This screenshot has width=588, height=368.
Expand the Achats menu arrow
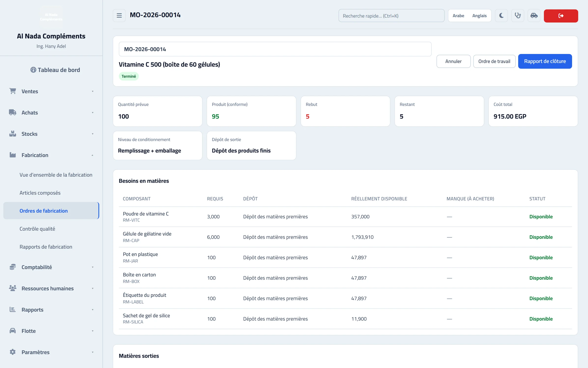point(93,113)
